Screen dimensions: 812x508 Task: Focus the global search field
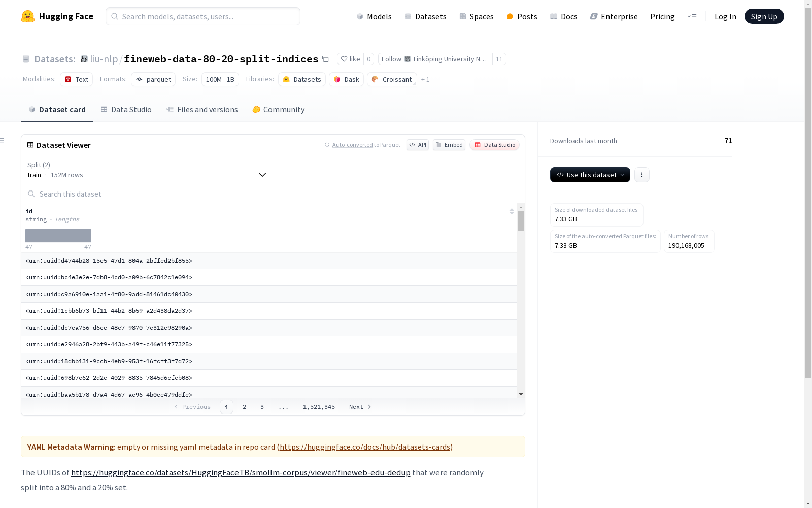pyautogui.click(x=203, y=16)
